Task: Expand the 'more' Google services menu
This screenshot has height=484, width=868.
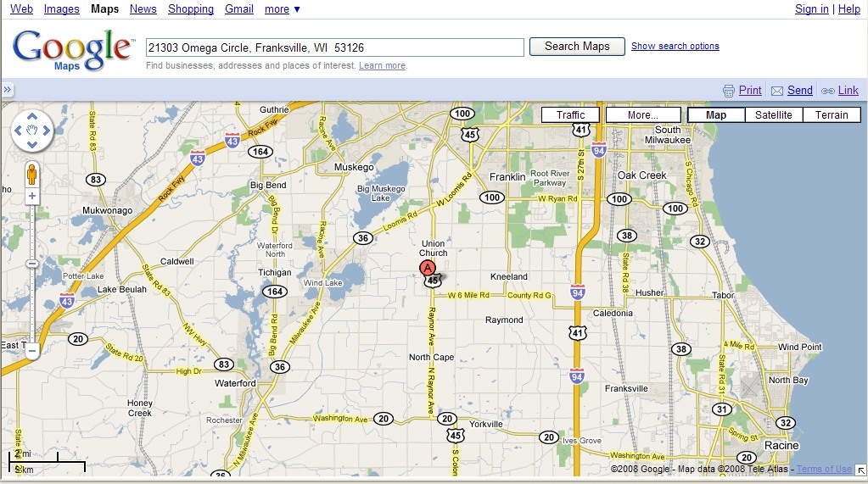Action: pyautogui.click(x=282, y=9)
